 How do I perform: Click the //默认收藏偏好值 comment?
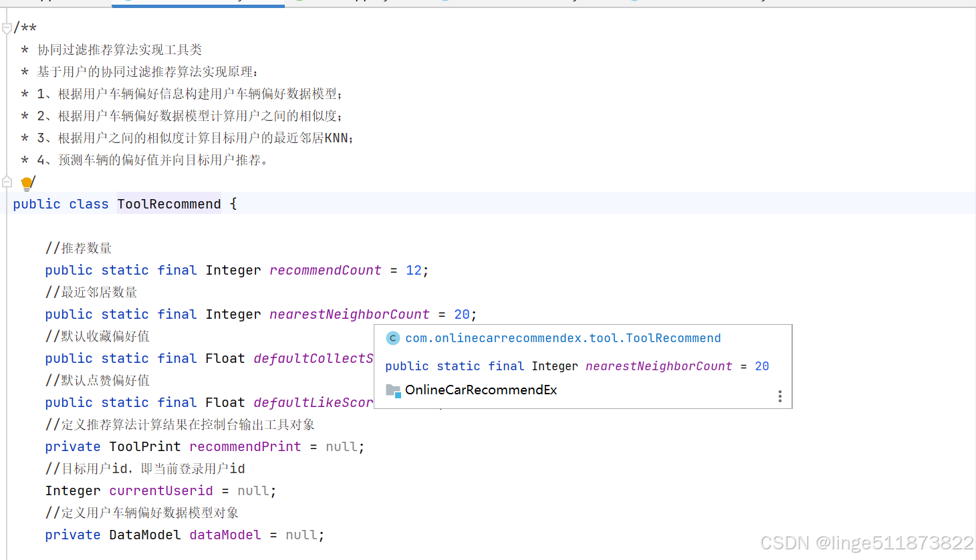(98, 336)
